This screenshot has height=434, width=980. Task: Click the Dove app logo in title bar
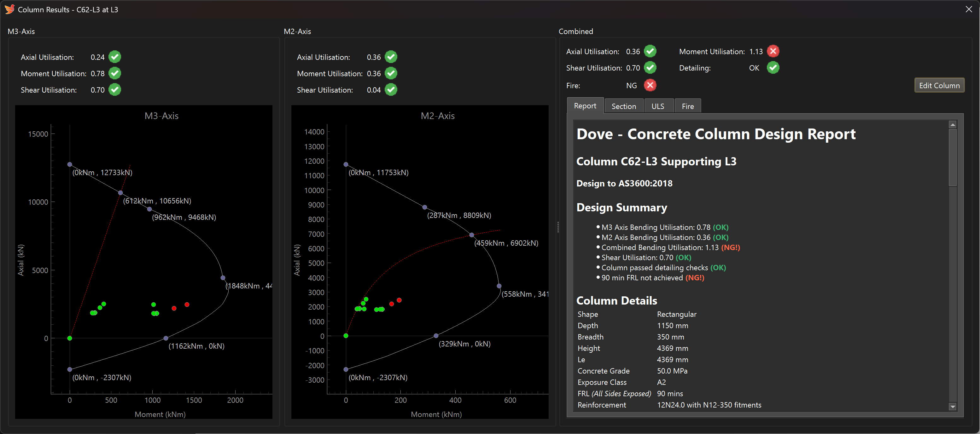click(x=9, y=9)
